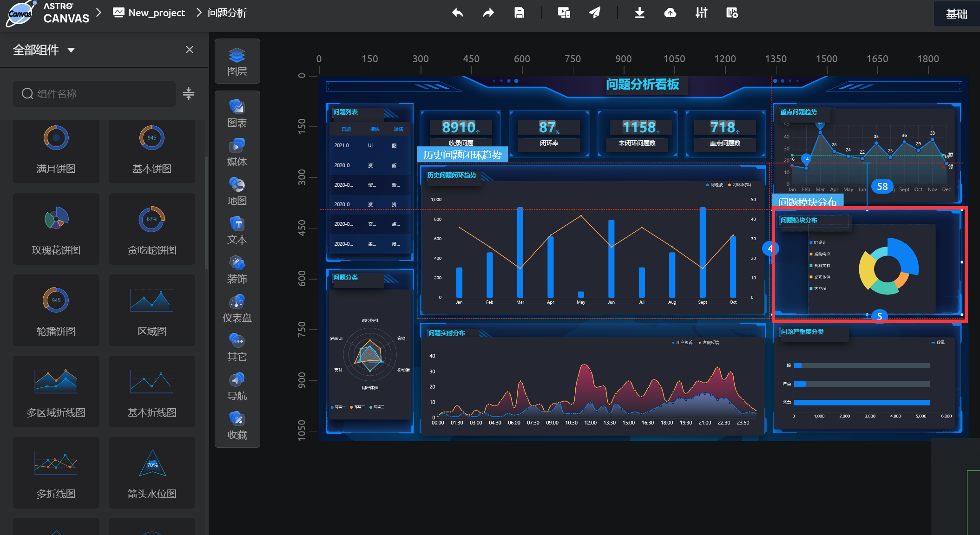Click the 问题分析 breadcrumb item
Viewport: 980px width, 535px height.
(x=227, y=13)
